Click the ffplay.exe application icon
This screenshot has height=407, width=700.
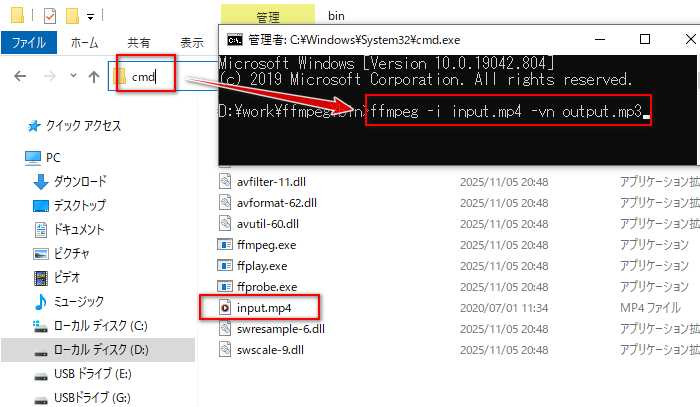225,266
